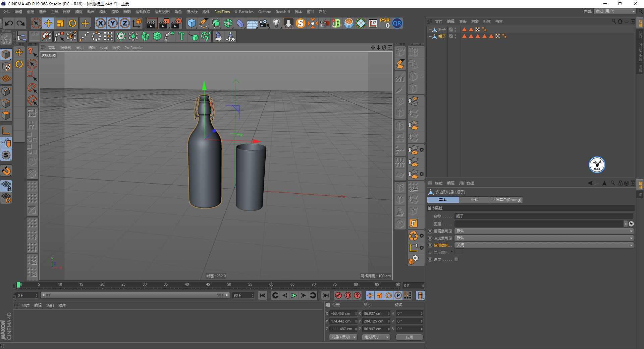Enable the 透显 (X-Ray) checkbox
644x349 pixels.
[456, 259]
